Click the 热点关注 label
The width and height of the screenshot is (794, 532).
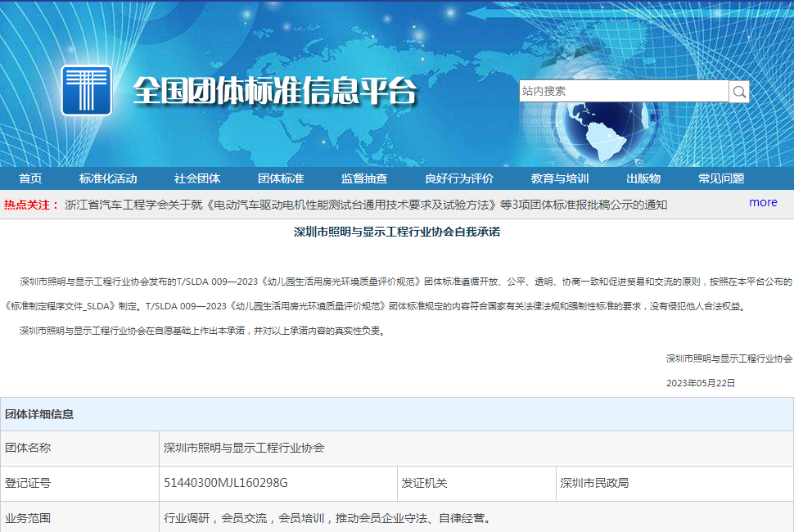[x=31, y=205]
